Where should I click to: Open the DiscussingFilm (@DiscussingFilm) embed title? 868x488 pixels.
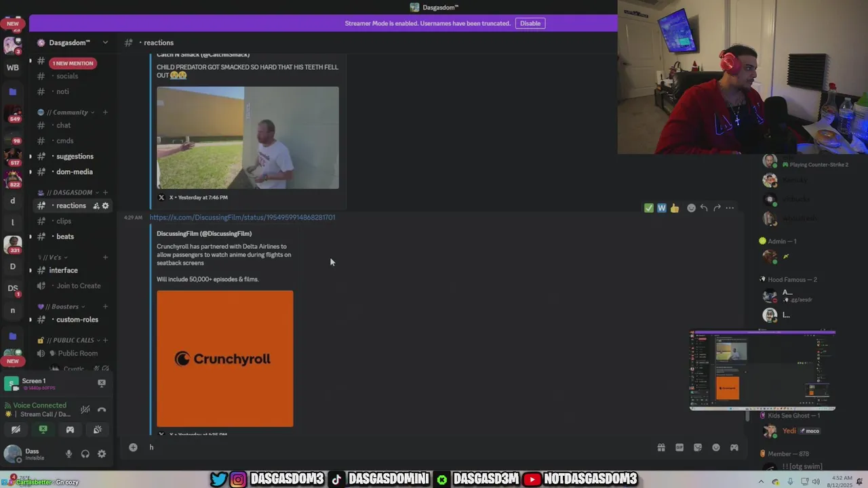204,234
